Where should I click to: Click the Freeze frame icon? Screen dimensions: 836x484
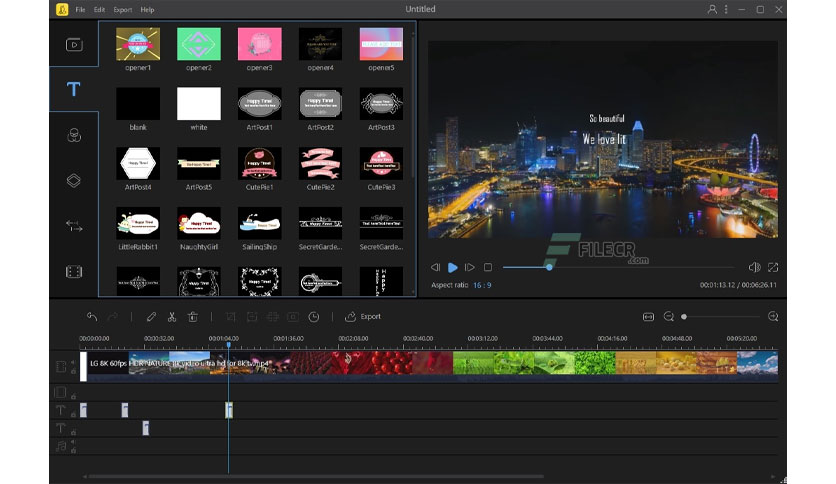tap(293, 317)
